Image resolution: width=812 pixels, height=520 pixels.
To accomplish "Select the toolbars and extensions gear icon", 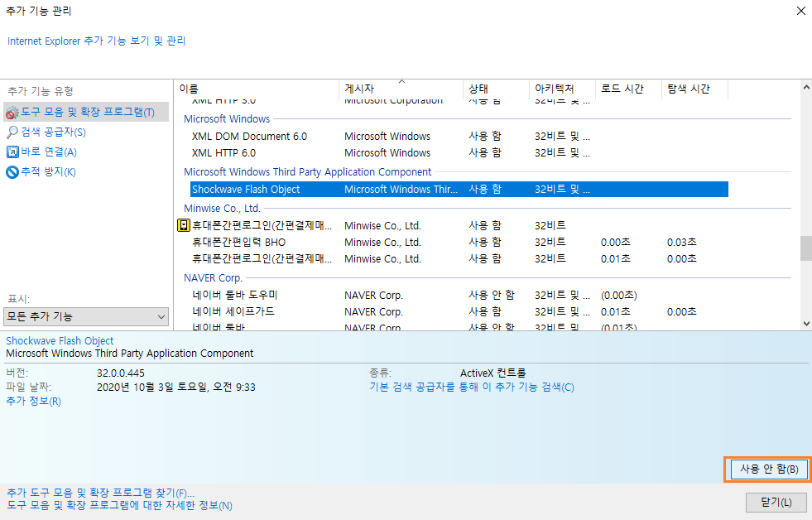I will [12, 113].
